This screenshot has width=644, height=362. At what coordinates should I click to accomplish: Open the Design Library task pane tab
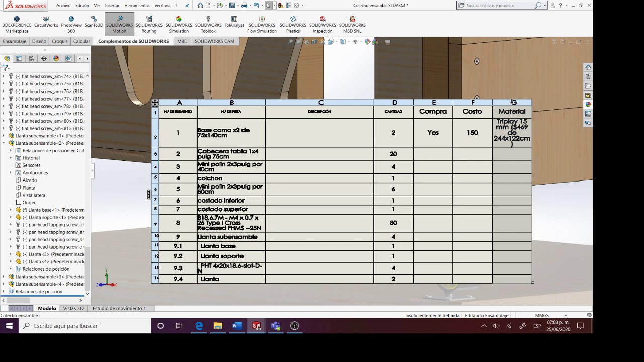(588, 76)
